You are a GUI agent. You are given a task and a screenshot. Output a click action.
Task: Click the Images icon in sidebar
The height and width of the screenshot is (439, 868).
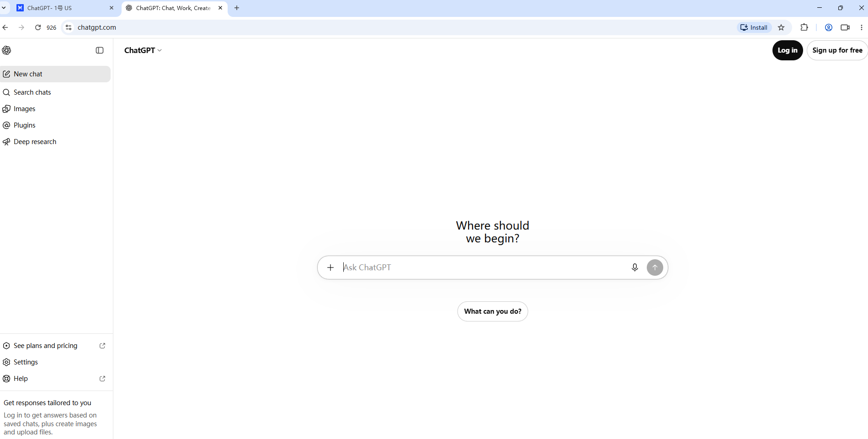(x=6, y=109)
